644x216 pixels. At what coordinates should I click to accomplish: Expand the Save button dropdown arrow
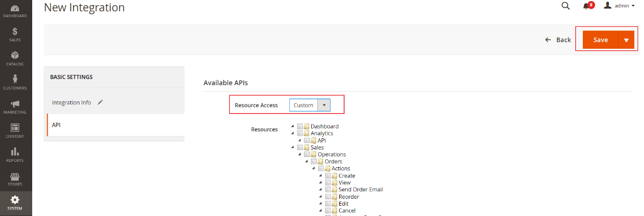pyautogui.click(x=626, y=40)
